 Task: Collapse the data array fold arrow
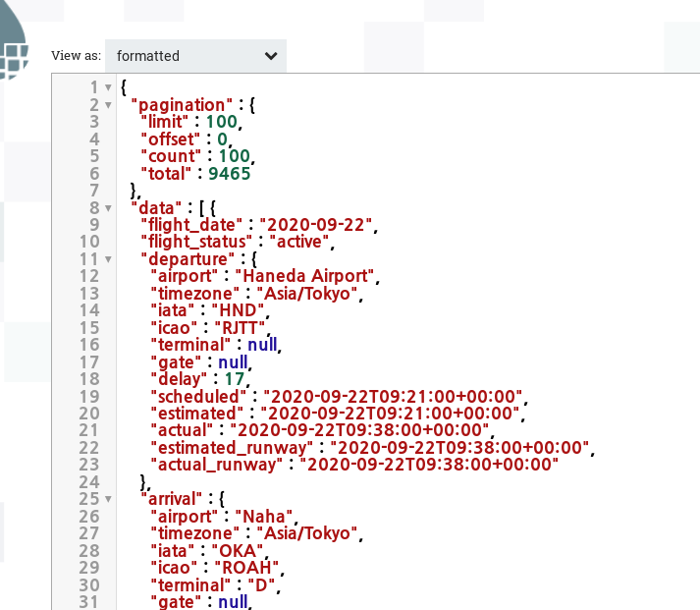[x=108, y=208]
